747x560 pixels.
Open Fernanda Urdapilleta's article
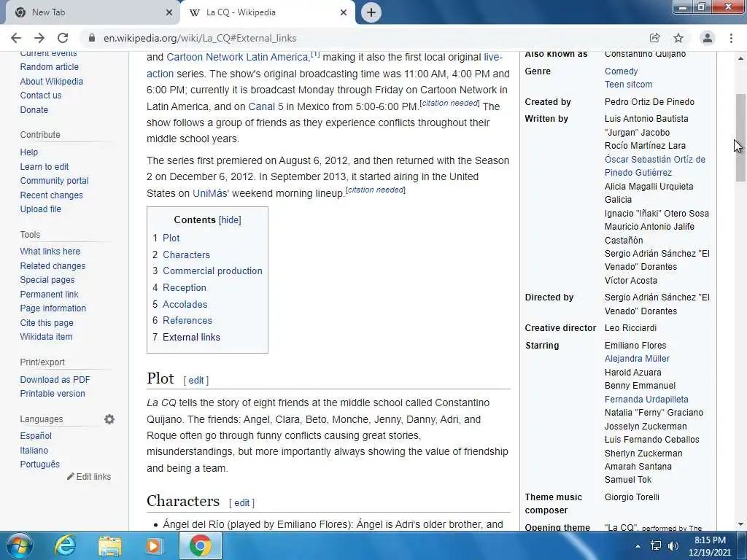(646, 400)
